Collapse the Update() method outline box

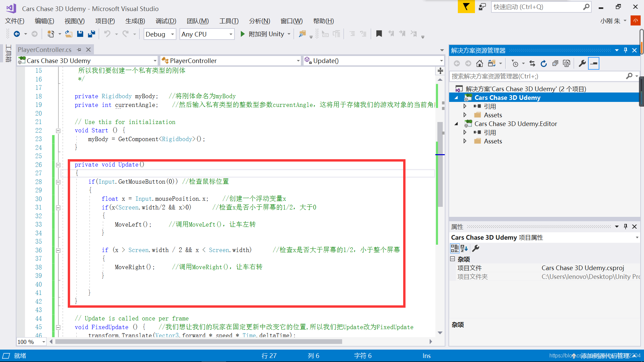pos(58,165)
